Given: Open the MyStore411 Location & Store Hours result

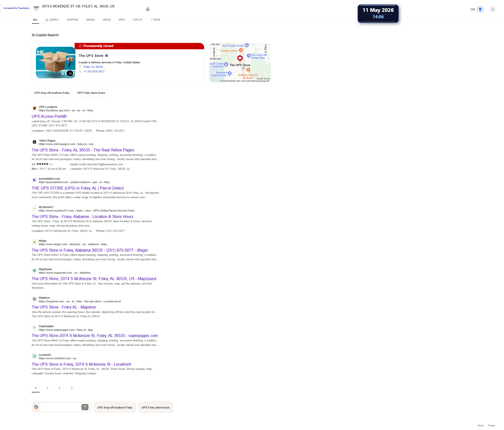Looking at the screenshot, I should coord(82,217).
